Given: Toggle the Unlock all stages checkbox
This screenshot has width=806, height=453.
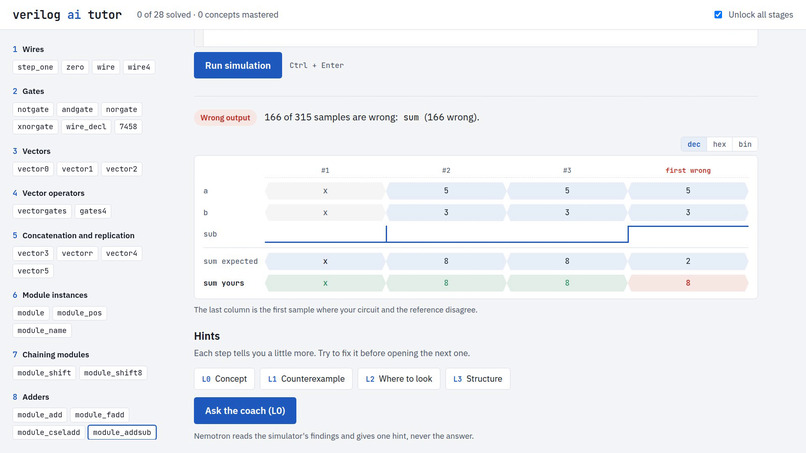Looking at the screenshot, I should [718, 14].
